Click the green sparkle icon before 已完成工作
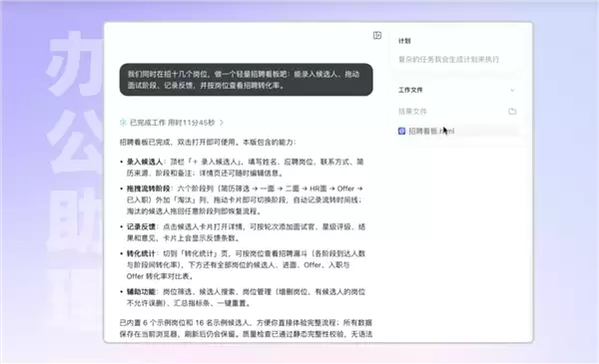 (x=123, y=123)
